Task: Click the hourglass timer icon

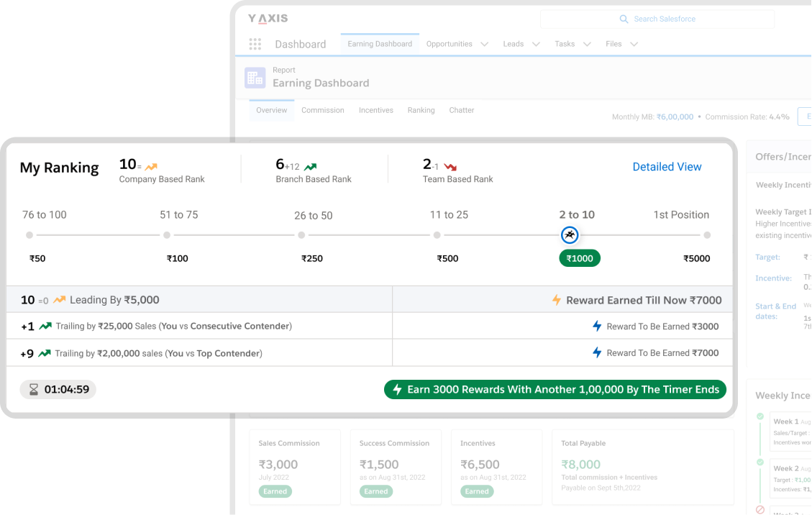Action: coord(34,389)
